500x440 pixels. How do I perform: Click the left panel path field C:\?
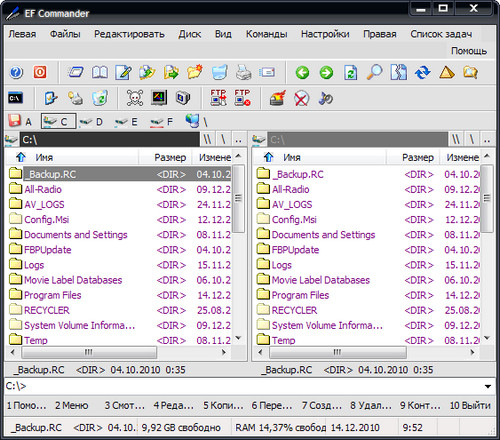point(110,140)
